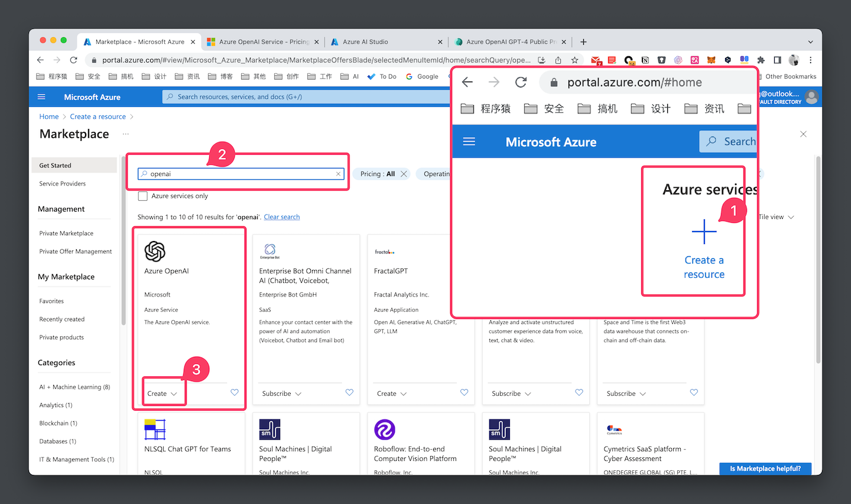851x504 pixels.
Task: Toggle the browser side panel icon
Action: (x=777, y=60)
